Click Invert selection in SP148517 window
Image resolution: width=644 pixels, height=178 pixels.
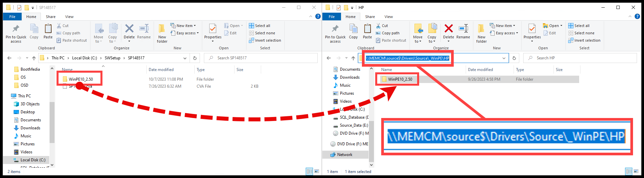(268, 40)
